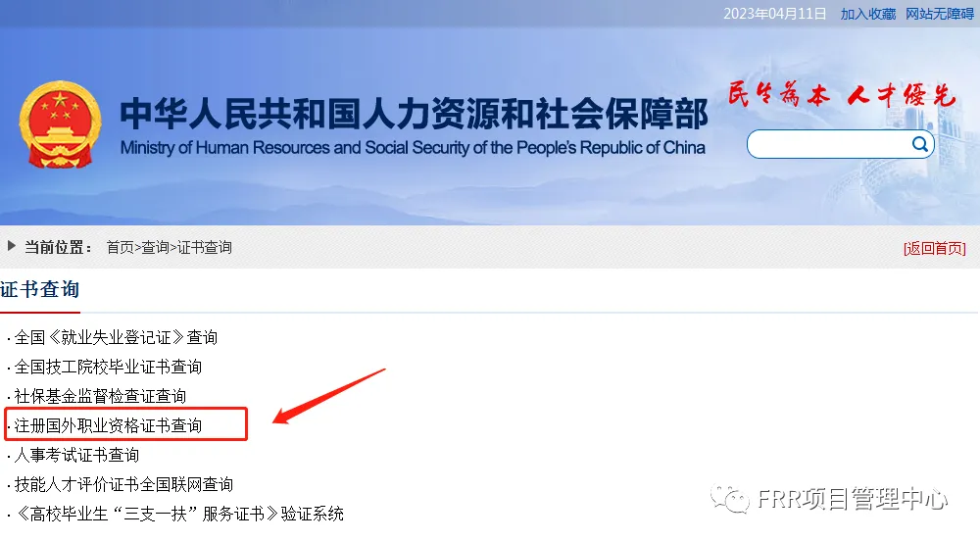This screenshot has height=542, width=980.
Task: Click the national emblem logo
Action: 60,124
